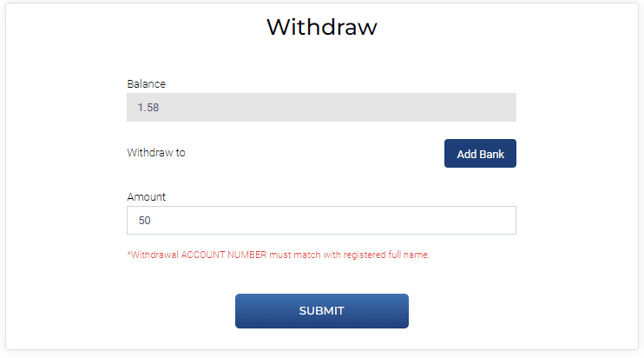The image size is (644, 358).
Task: Place cursor after 50 in Amount
Action: tap(152, 221)
